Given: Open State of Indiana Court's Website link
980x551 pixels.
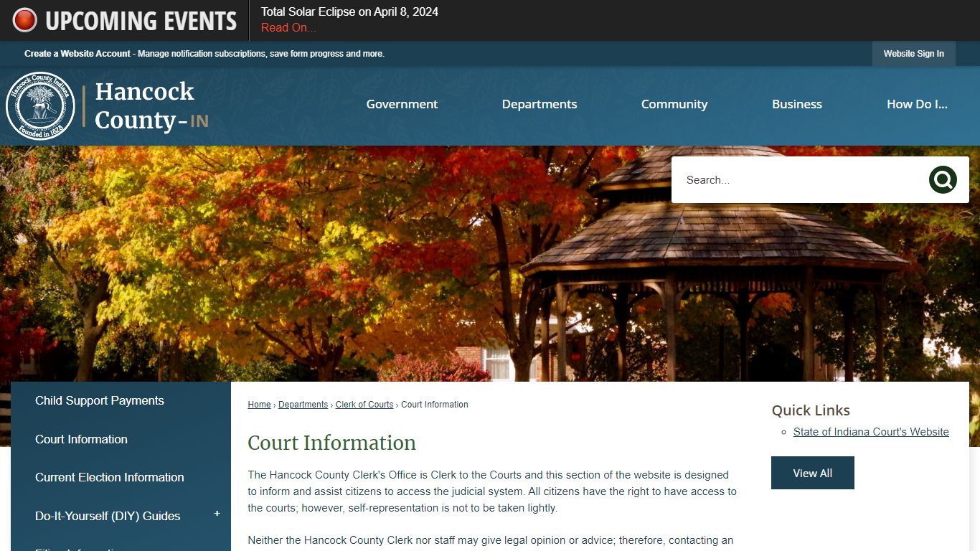Looking at the screenshot, I should [871, 432].
